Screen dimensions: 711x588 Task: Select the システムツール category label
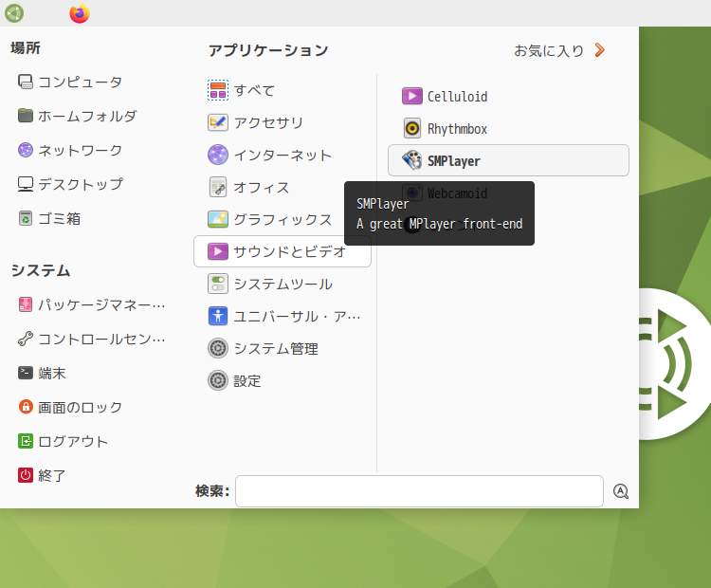(283, 284)
